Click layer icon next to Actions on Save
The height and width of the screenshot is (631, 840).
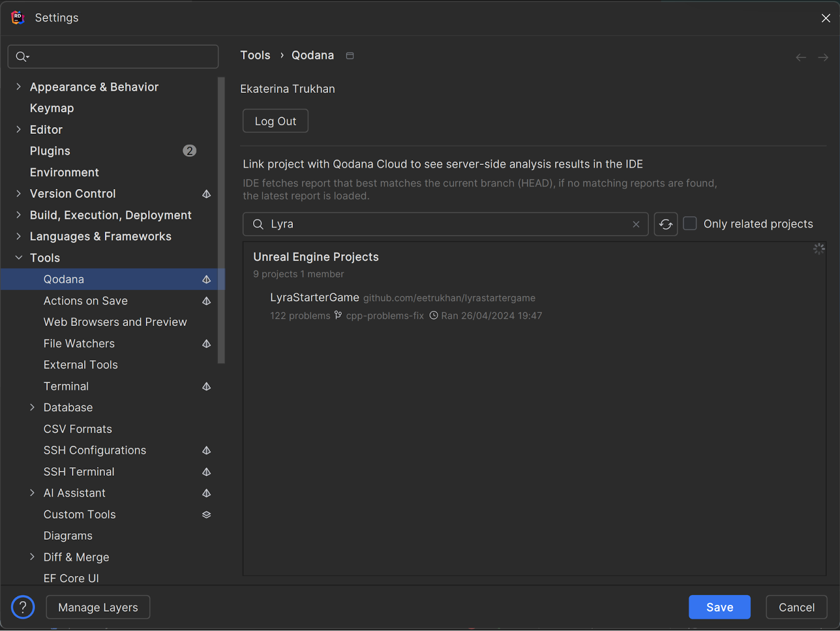[206, 301]
